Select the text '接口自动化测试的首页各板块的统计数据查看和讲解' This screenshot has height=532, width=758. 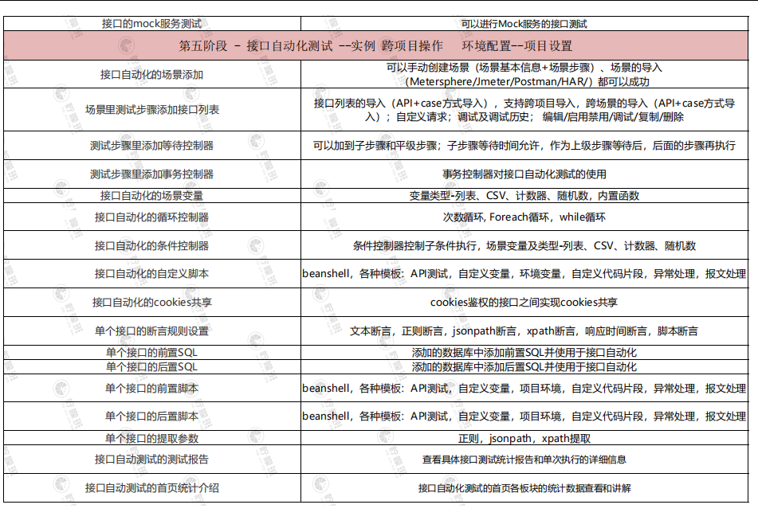[x=524, y=488]
